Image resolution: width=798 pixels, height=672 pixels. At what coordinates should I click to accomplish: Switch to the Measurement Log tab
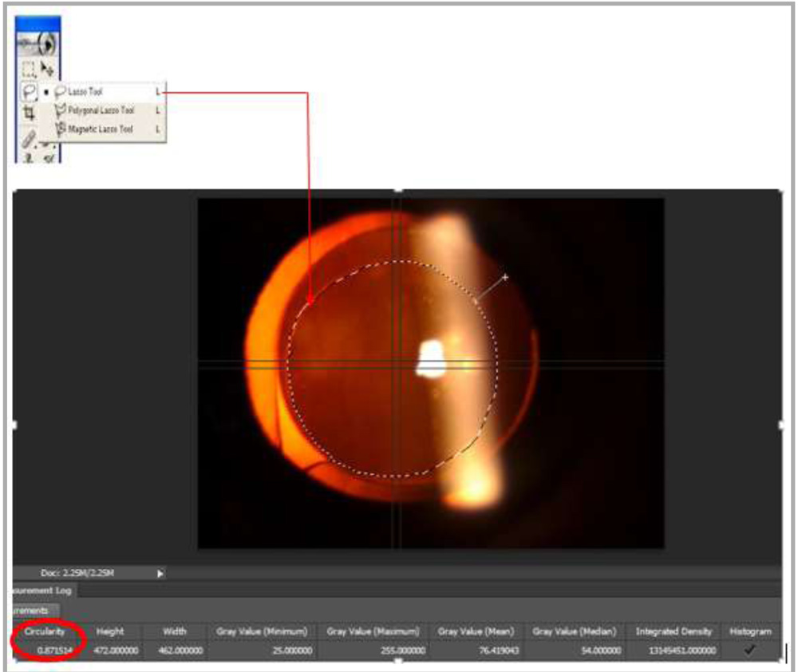(43, 591)
